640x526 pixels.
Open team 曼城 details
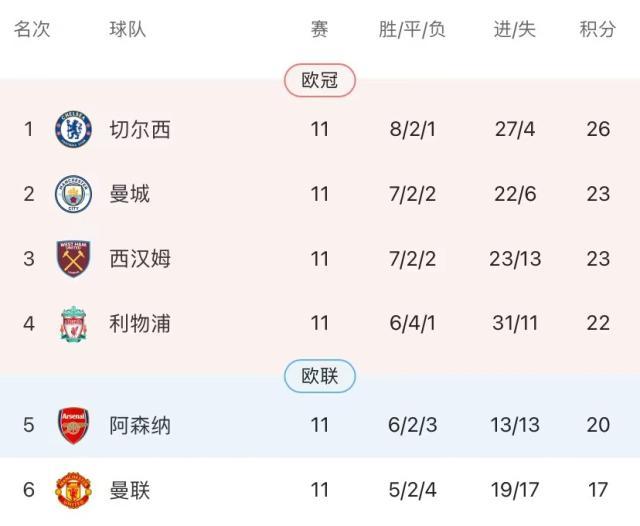[x=130, y=194]
